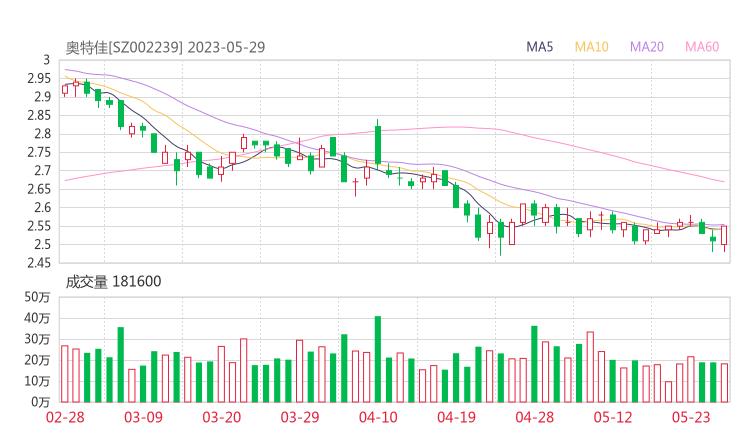
Task: Click the 04-28 date label
Action: pyautogui.click(x=535, y=417)
